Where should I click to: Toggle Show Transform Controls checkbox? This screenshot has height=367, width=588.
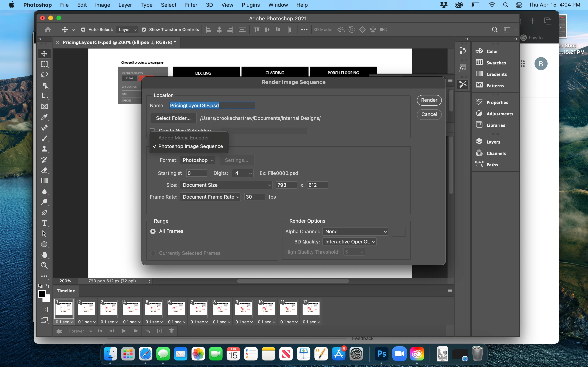144,30
